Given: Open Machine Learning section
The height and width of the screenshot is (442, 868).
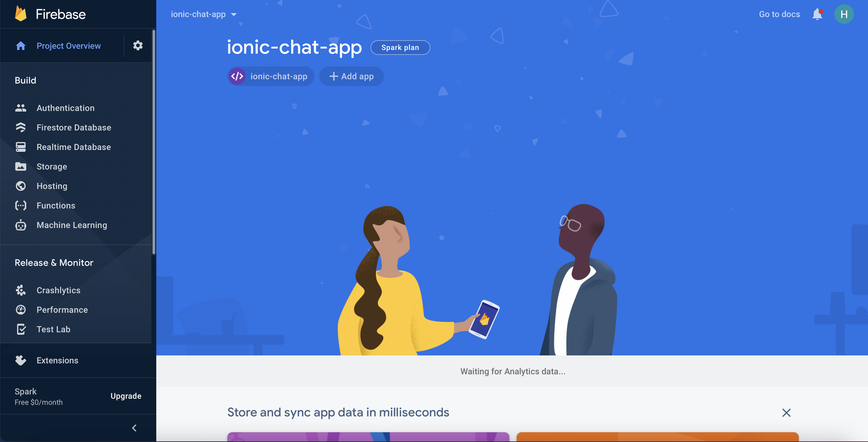Looking at the screenshot, I should pyautogui.click(x=72, y=225).
